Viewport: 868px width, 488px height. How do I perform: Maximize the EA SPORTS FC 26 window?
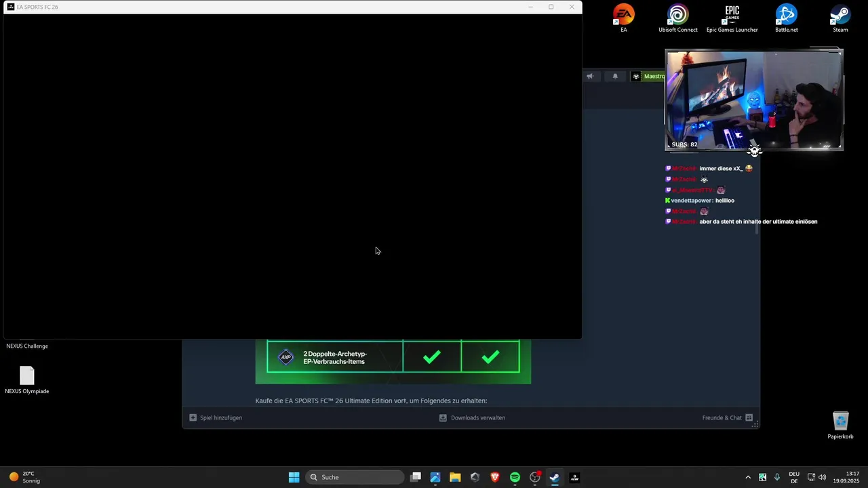551,7
